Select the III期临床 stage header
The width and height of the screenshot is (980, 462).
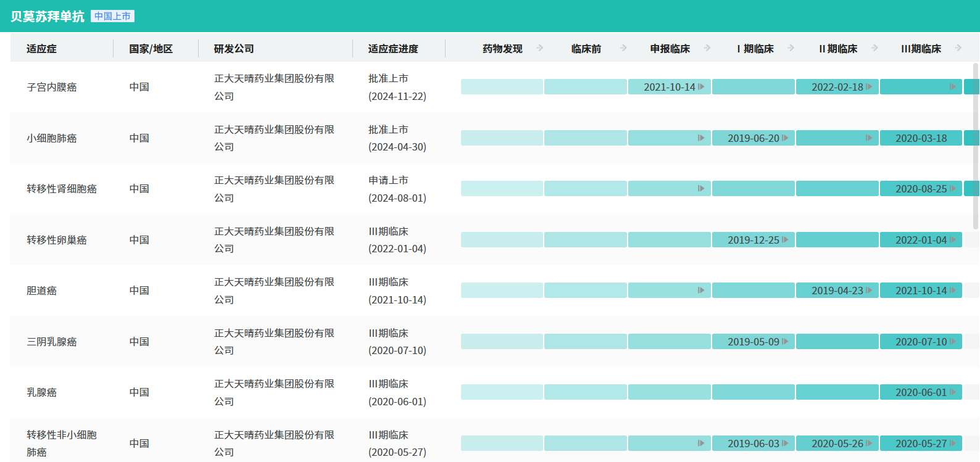tap(921, 49)
